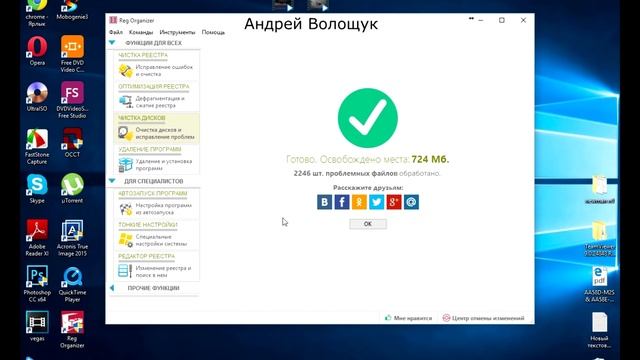Click the program uninstall box icon

tap(126, 165)
